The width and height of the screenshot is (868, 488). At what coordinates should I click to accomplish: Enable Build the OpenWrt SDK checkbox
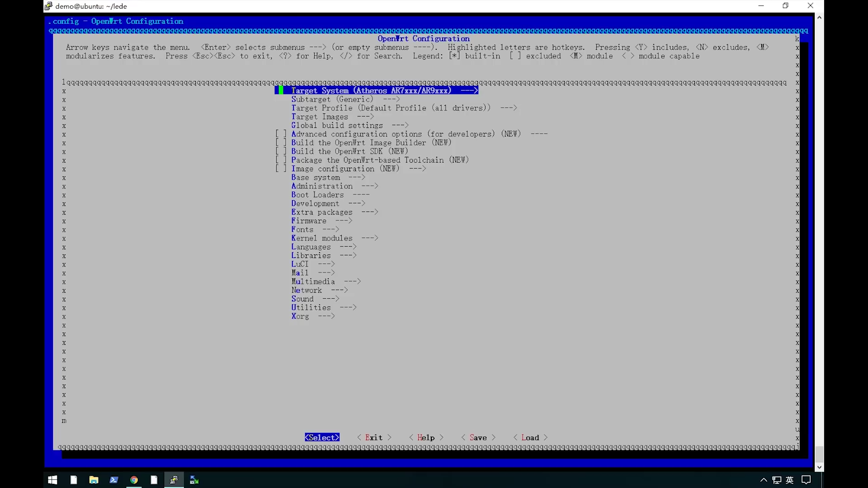tap(281, 151)
